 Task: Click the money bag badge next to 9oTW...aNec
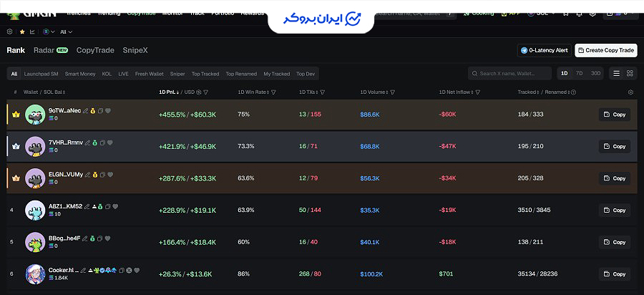pyautogui.click(x=93, y=111)
